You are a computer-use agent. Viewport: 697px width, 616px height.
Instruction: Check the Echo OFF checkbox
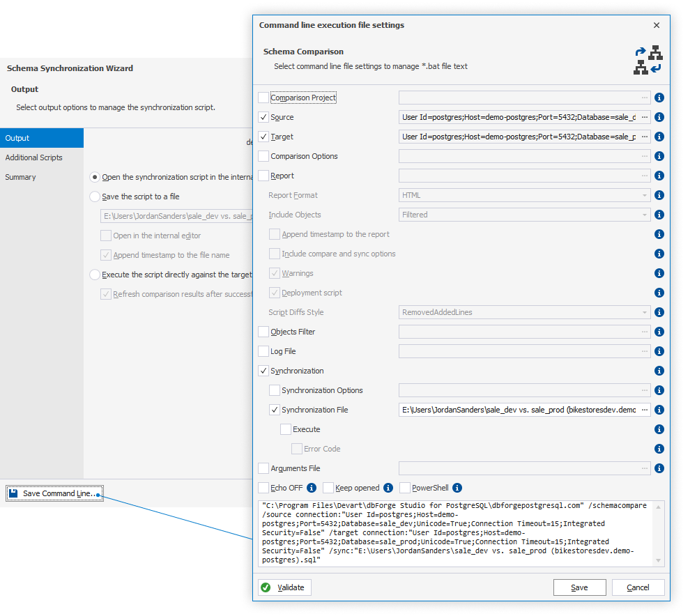click(263, 488)
